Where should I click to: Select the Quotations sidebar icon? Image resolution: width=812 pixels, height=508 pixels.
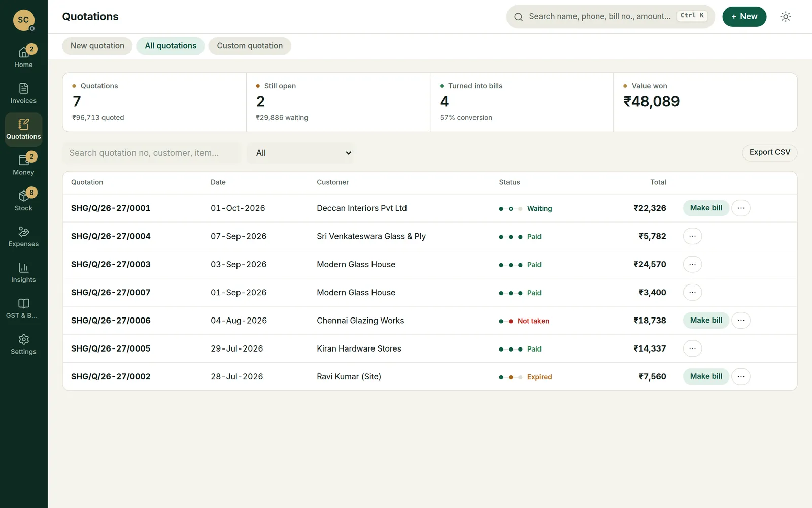[23, 130]
